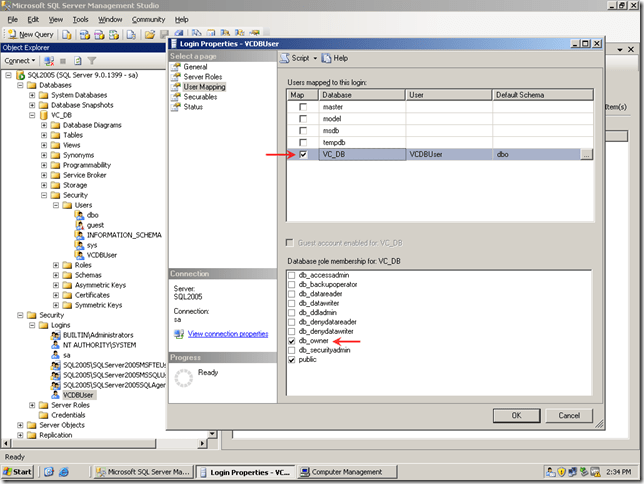Select the User Mapping page icon
Screen dimensions: 644x484
[x=175, y=87]
